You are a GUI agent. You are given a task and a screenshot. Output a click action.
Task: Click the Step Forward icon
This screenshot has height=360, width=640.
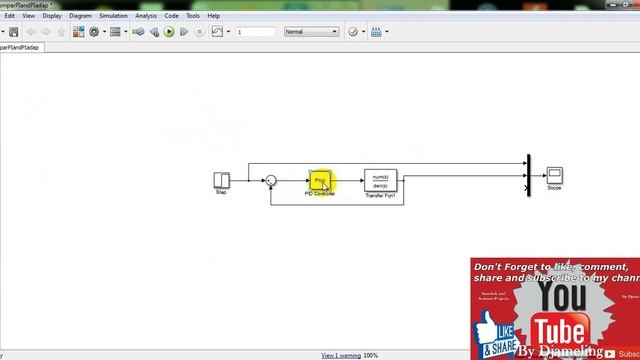tap(184, 32)
